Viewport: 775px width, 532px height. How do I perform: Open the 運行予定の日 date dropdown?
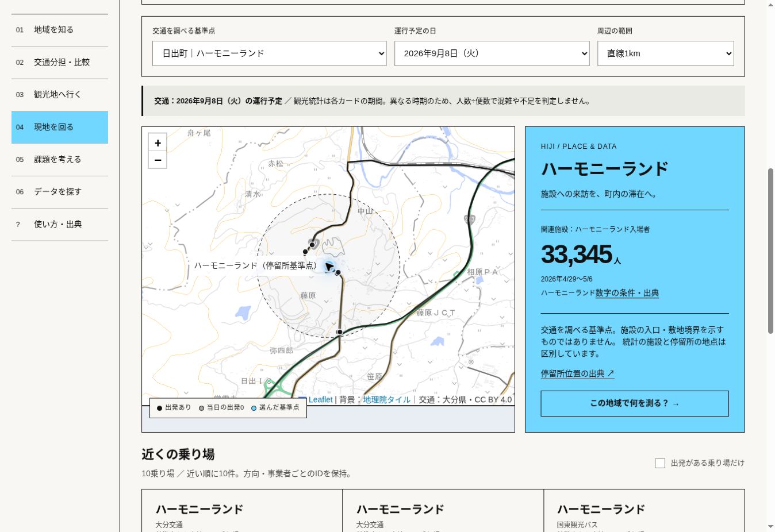[x=492, y=53]
